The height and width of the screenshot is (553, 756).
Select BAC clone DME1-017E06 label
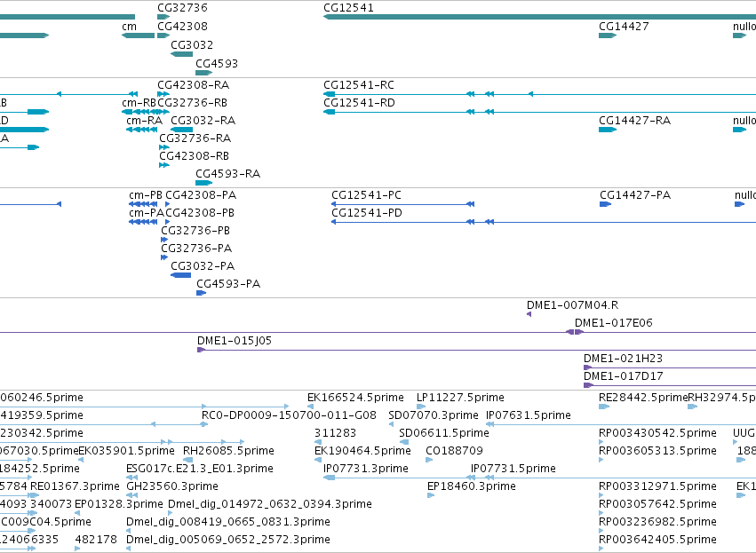[x=613, y=323]
